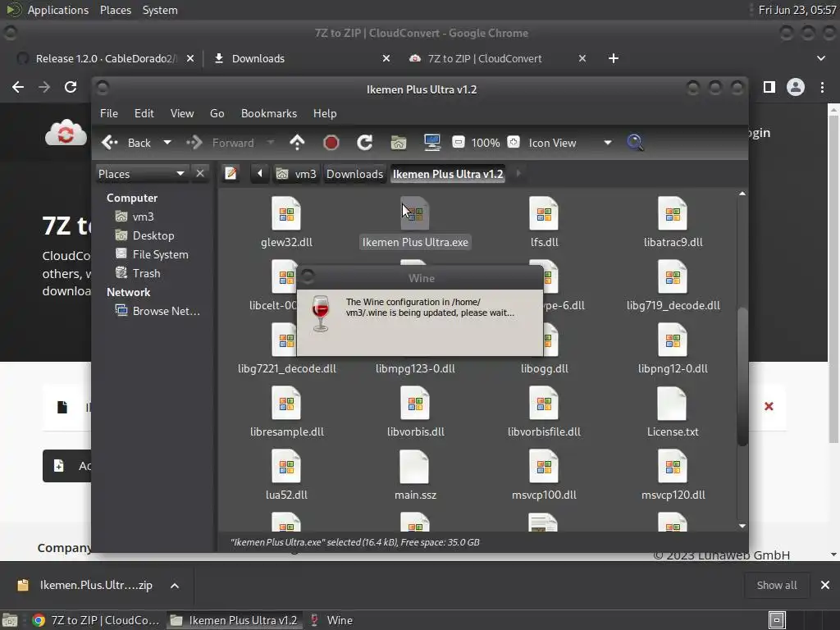The width and height of the screenshot is (840, 630).
Task: Select Ikemen Plus Ultra v1.2 path button
Action: [448, 174]
